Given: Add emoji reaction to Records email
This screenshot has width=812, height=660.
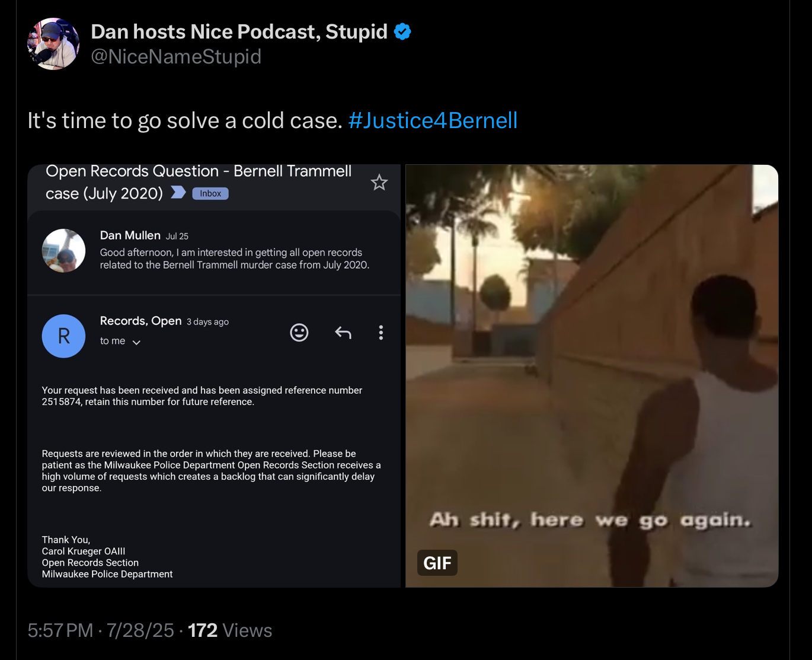Looking at the screenshot, I should click(299, 333).
